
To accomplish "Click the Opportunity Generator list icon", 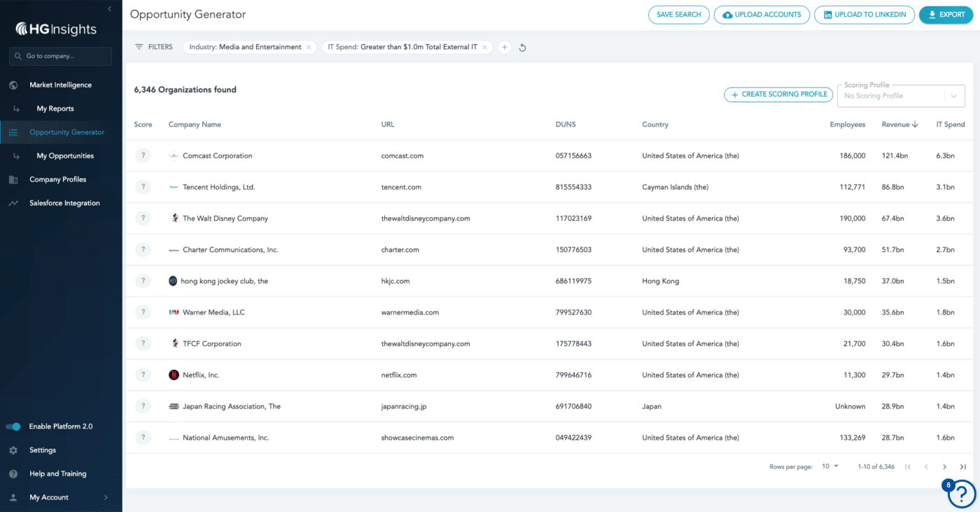I will coord(13,132).
